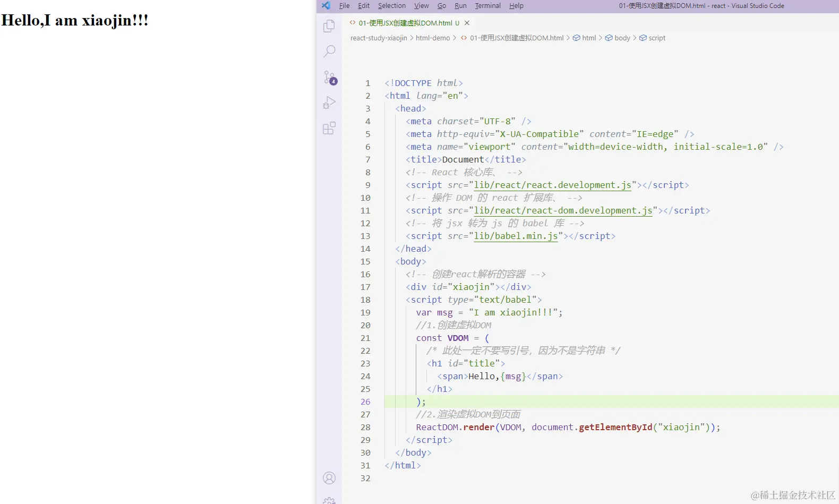Viewport: 839px width, 504px height.
Task: Close the 01-使用JSX创建虚拟DOM.html tab
Action: 467,23
